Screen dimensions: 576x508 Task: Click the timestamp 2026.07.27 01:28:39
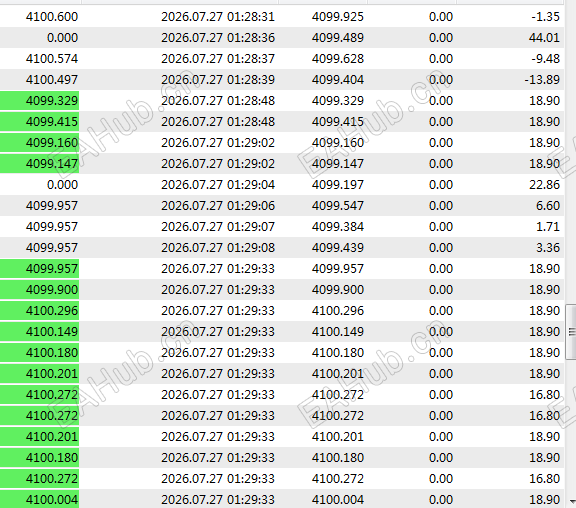point(218,79)
